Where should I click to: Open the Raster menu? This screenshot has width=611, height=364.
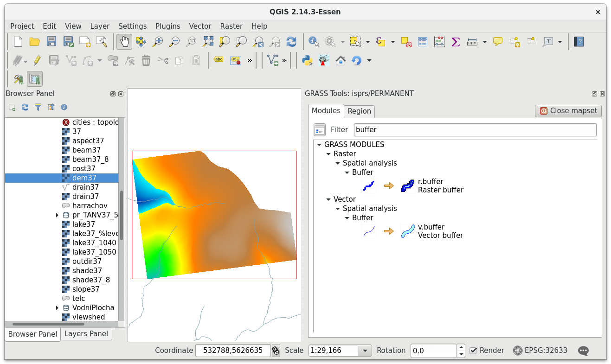(232, 26)
